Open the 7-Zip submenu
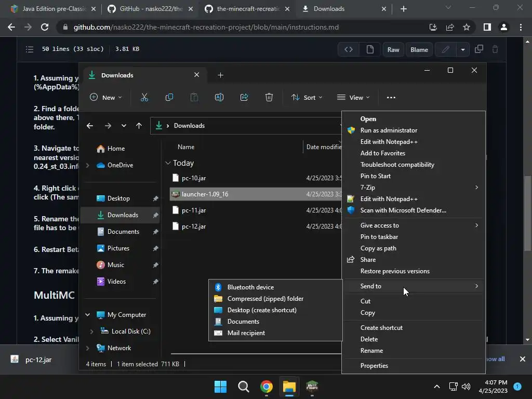The image size is (532, 399). 413,187
